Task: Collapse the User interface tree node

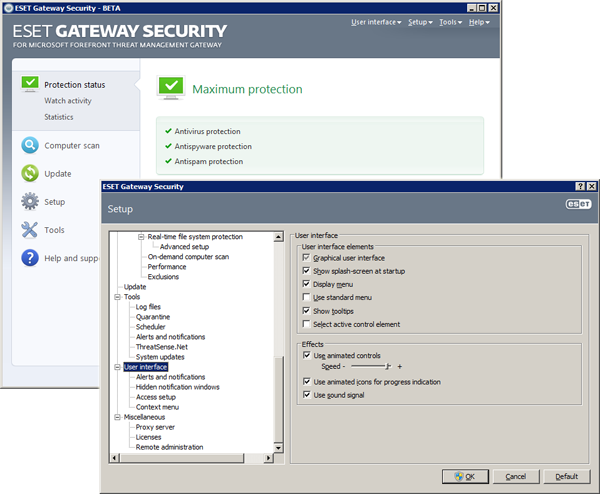Action: pyautogui.click(x=117, y=367)
